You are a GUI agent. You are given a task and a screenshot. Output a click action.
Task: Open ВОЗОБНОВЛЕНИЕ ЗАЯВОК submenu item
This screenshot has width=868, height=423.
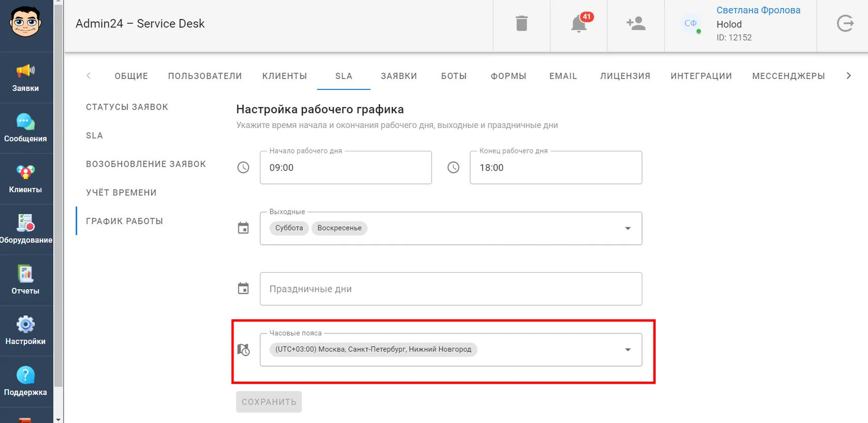coord(146,164)
